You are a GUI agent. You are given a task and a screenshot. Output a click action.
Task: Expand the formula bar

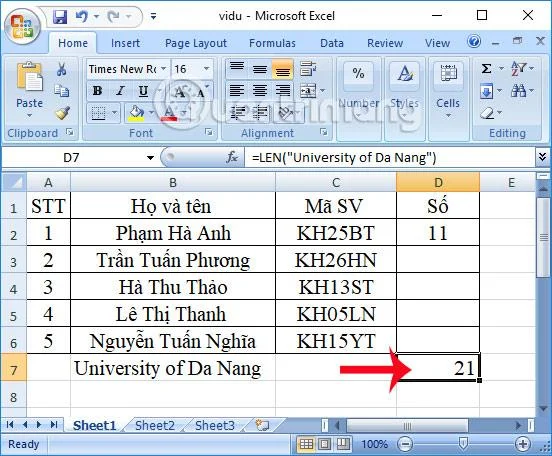542,157
